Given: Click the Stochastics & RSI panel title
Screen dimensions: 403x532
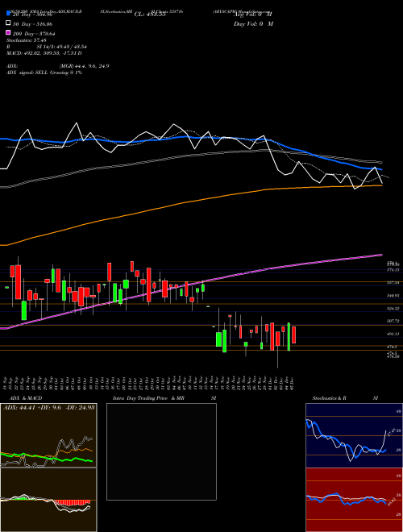Looking at the screenshot, I should point(345,398).
